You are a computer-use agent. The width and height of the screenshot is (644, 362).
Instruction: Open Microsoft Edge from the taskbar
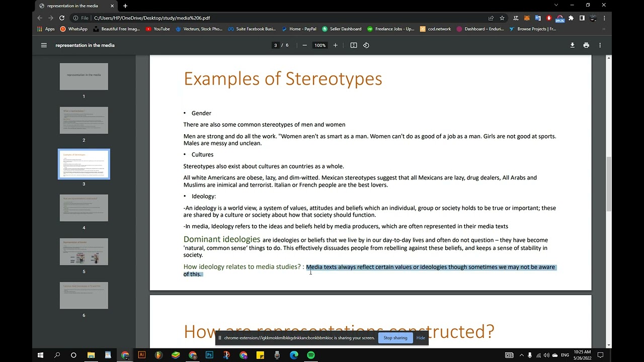294,355
